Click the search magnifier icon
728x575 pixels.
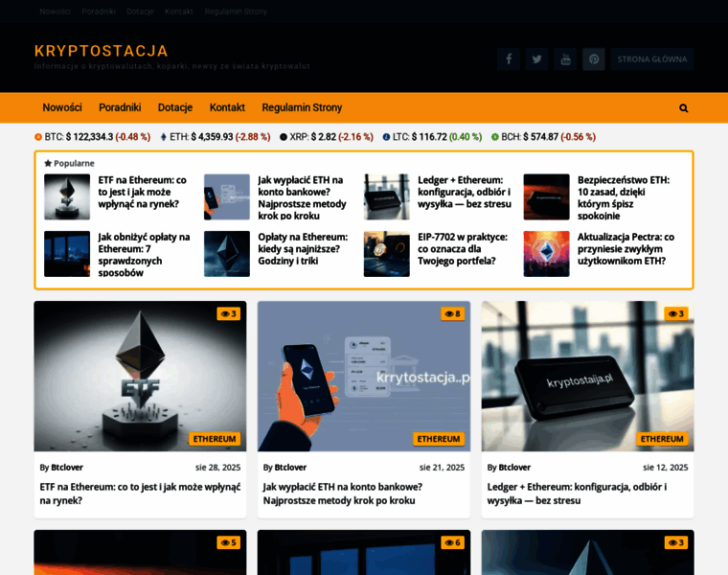683,108
